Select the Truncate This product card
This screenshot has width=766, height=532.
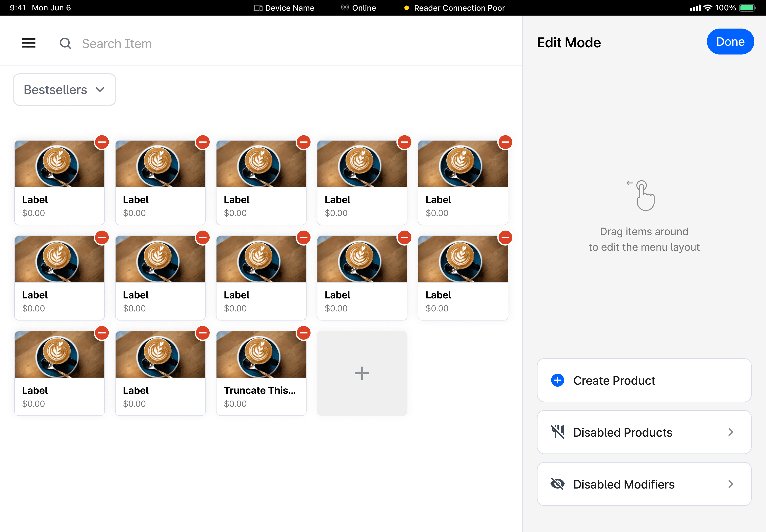(261, 373)
